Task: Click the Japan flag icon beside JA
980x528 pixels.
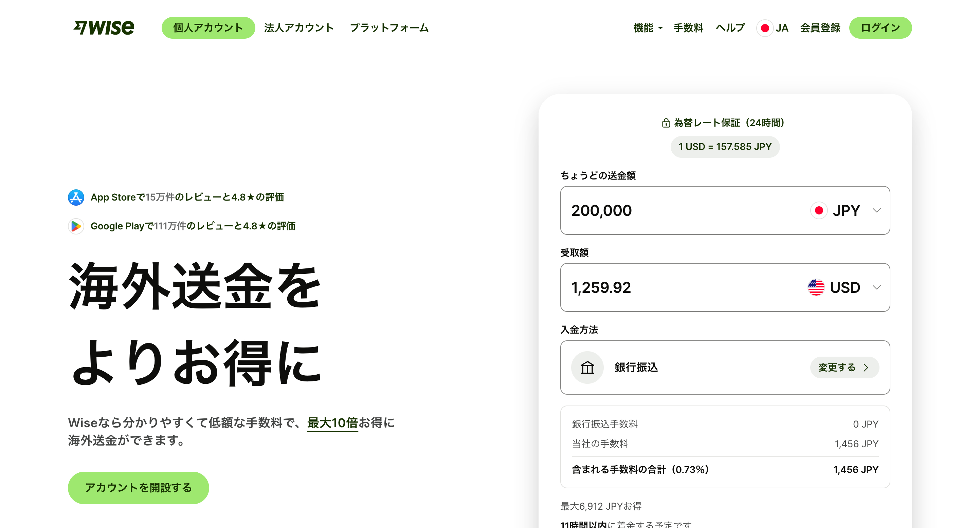Action: coord(765,28)
